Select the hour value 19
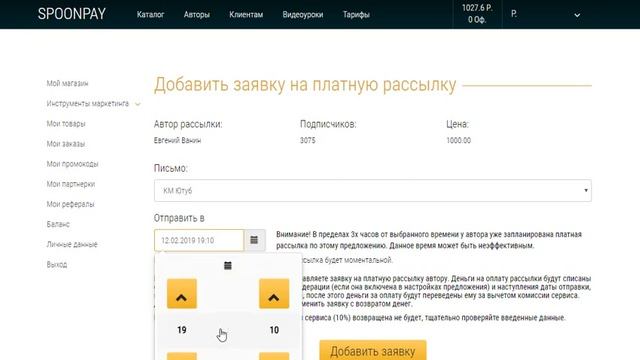 [x=182, y=330]
